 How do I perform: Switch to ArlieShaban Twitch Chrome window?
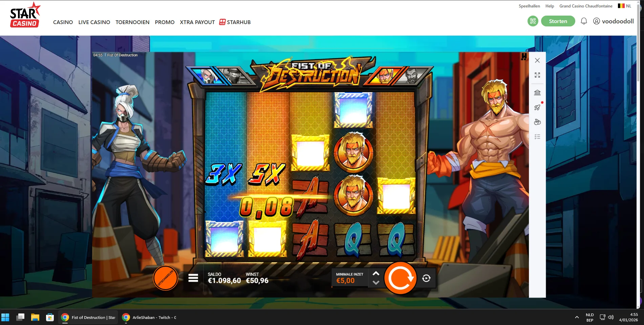coord(149,317)
